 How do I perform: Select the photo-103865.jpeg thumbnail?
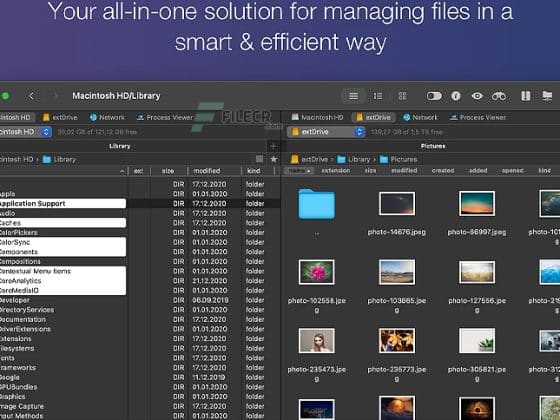(x=397, y=272)
